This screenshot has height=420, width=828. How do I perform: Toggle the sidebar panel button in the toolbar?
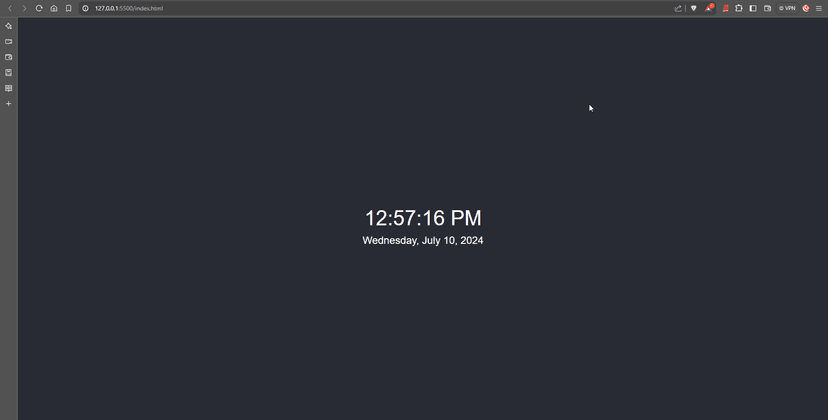coord(753,8)
